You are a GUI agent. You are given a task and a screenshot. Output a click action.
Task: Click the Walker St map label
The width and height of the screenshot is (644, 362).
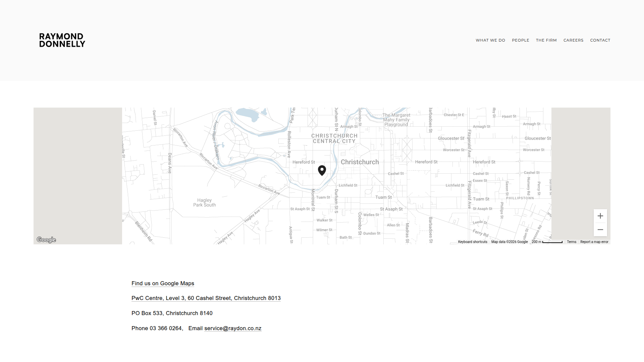324,220
